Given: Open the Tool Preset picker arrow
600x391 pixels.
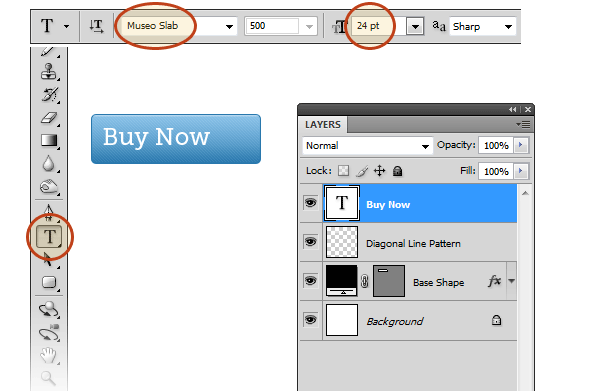Looking at the screenshot, I should (67, 26).
